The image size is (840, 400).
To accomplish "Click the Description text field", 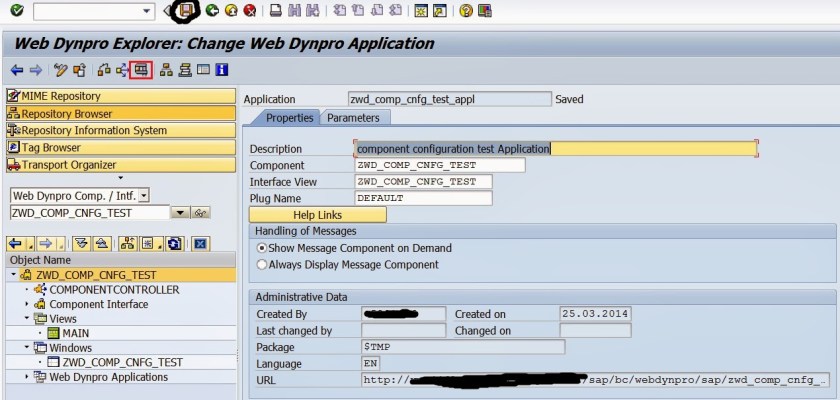I will point(555,149).
